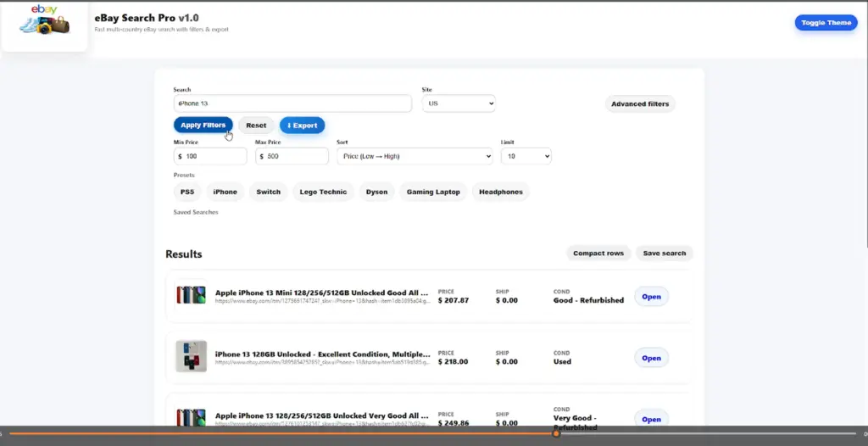The image size is (868, 446).
Task: Click the orange video progress bar handle
Action: tap(556, 434)
